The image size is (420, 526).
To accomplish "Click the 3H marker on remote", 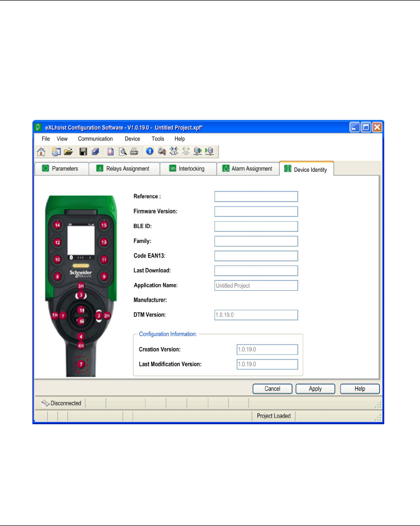I will tap(81, 286).
